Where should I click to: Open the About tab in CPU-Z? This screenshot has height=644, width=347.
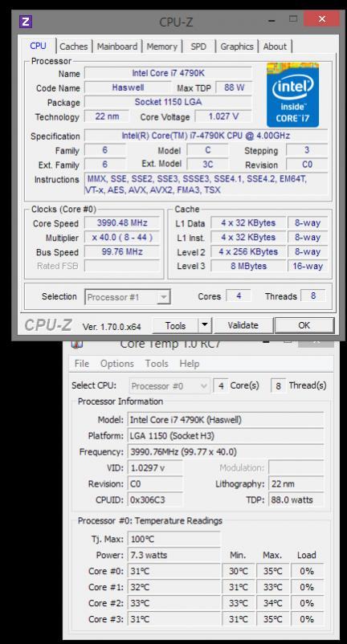[x=276, y=47]
